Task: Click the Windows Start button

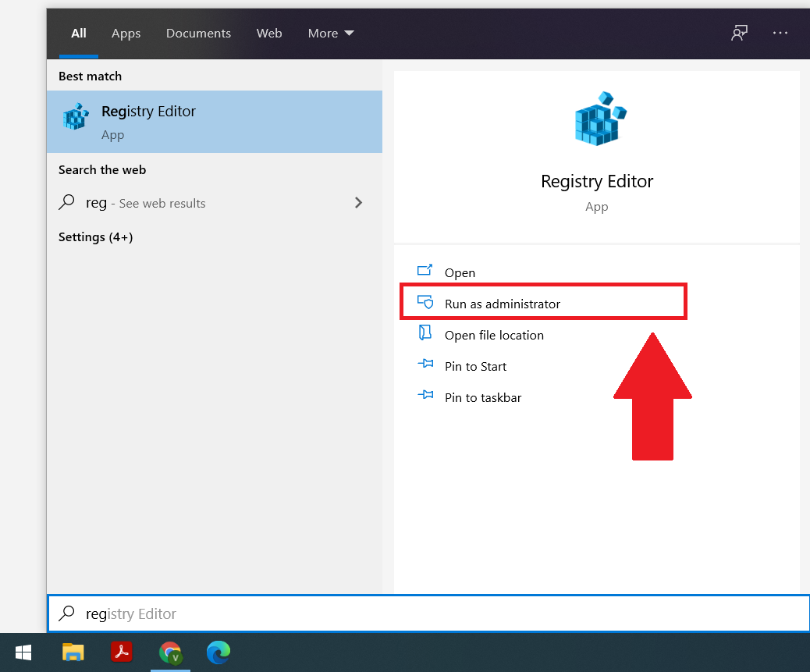Action: pos(23,652)
